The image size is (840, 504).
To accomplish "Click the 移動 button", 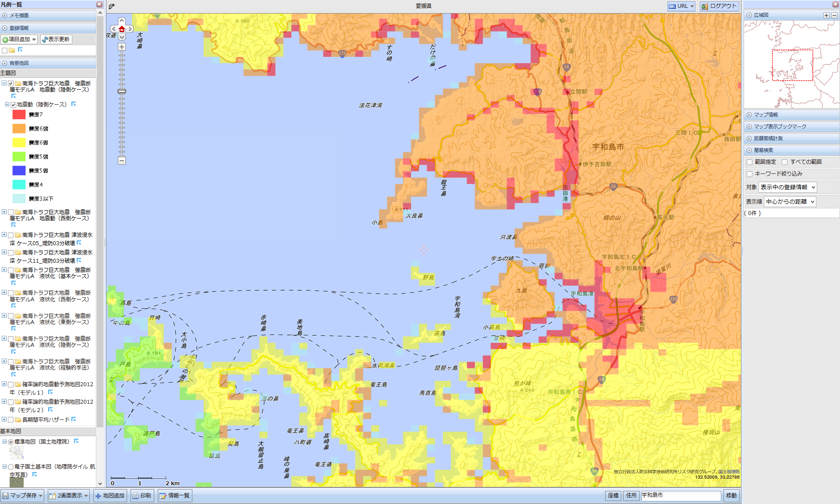I will 731,496.
